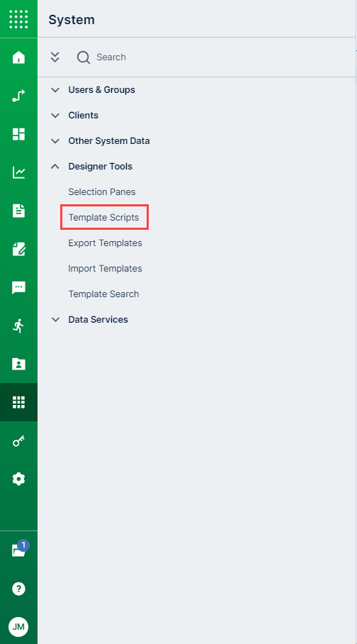Screen dimensions: 357x644
Task: Click the workflow route icon
Action: click(x=18, y=96)
